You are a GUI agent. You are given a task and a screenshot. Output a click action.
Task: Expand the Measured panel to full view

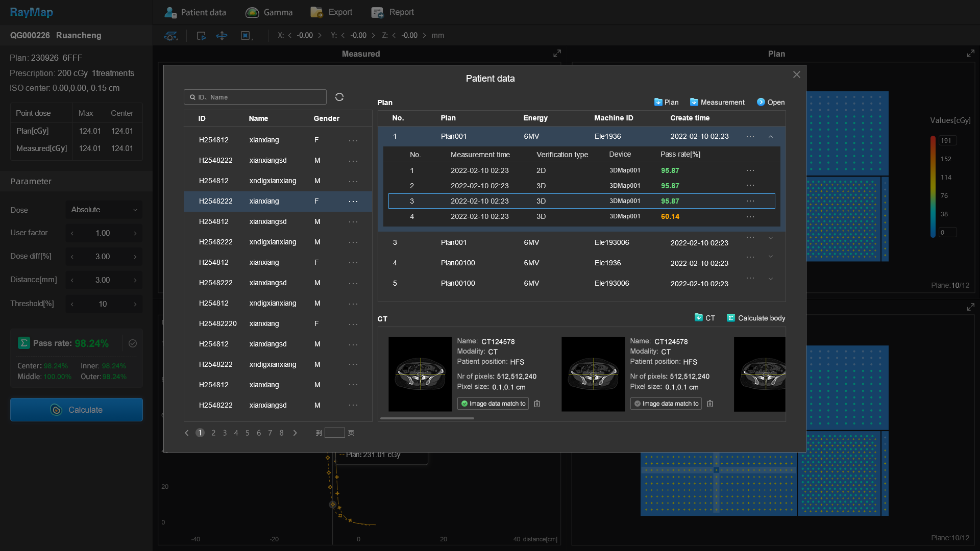coord(557,54)
